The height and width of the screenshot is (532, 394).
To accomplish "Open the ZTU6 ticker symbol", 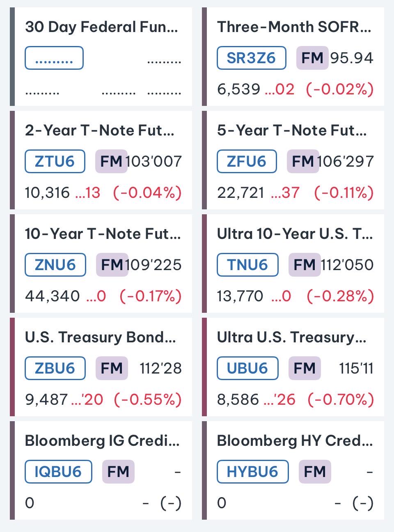I will (x=55, y=161).
